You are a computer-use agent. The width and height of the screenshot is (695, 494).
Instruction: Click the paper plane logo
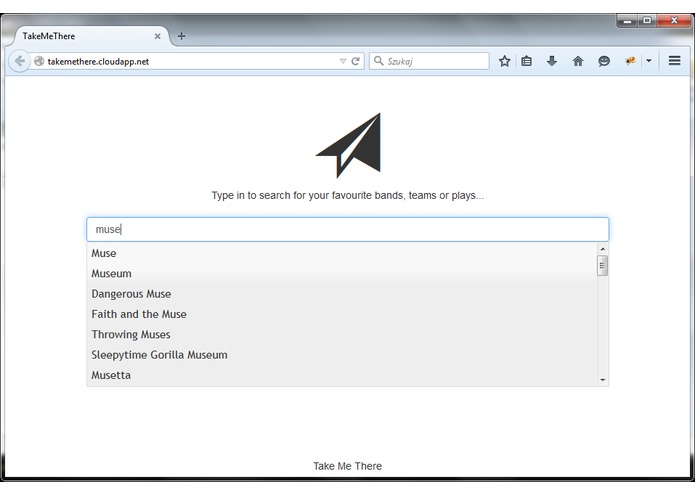pos(348,145)
